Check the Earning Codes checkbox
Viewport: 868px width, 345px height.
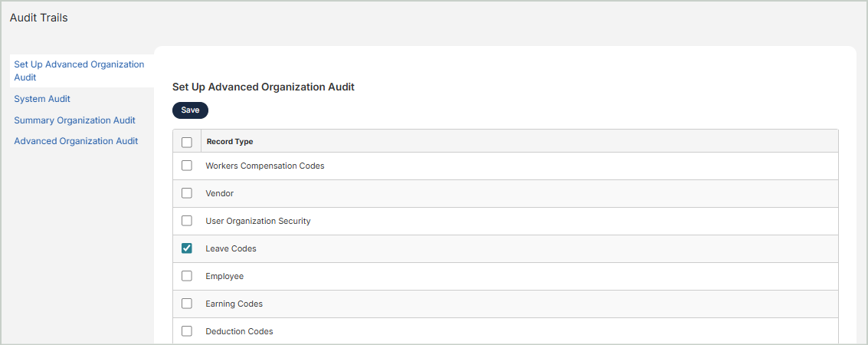(186, 304)
